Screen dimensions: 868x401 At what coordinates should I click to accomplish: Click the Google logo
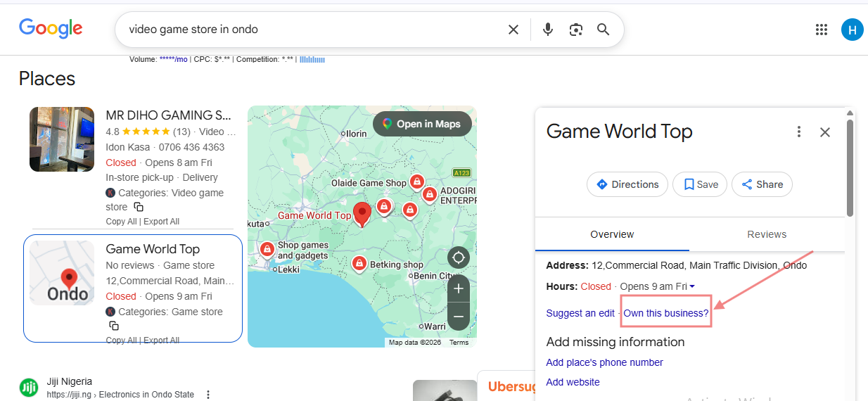click(51, 28)
